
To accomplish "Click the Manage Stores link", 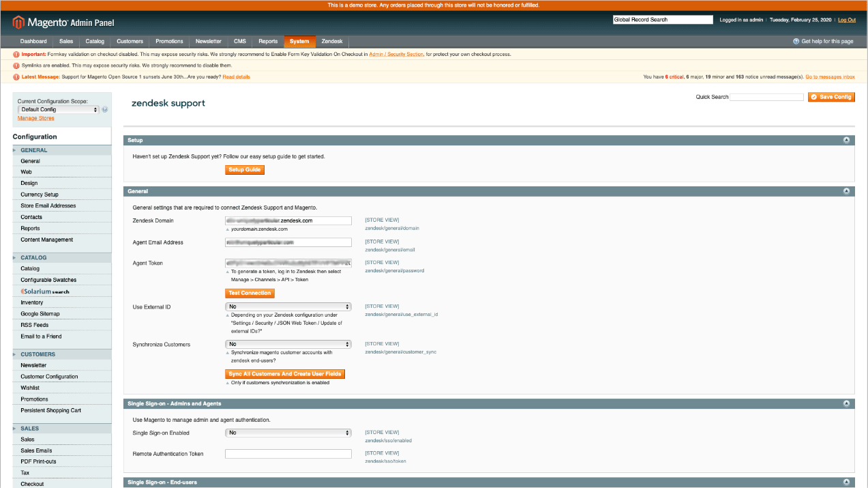I will tap(36, 118).
